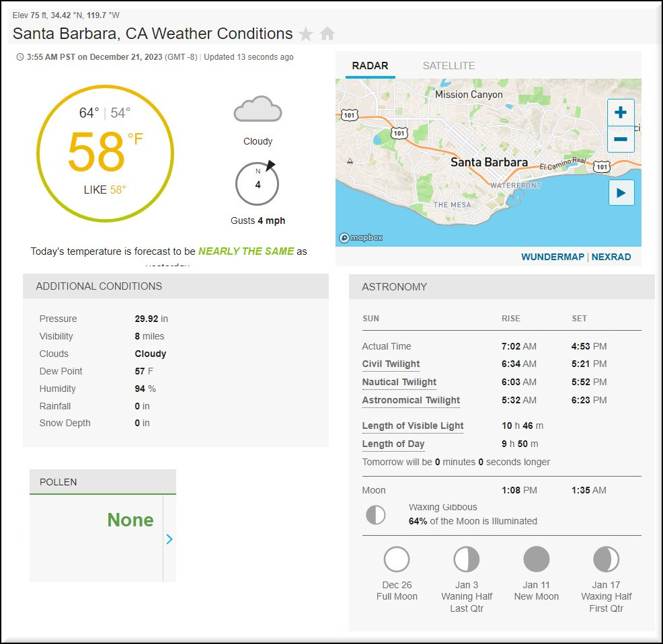This screenshot has height=644, width=663.
Task: Click the Dec 26 Full Moon icon
Action: pos(397,559)
